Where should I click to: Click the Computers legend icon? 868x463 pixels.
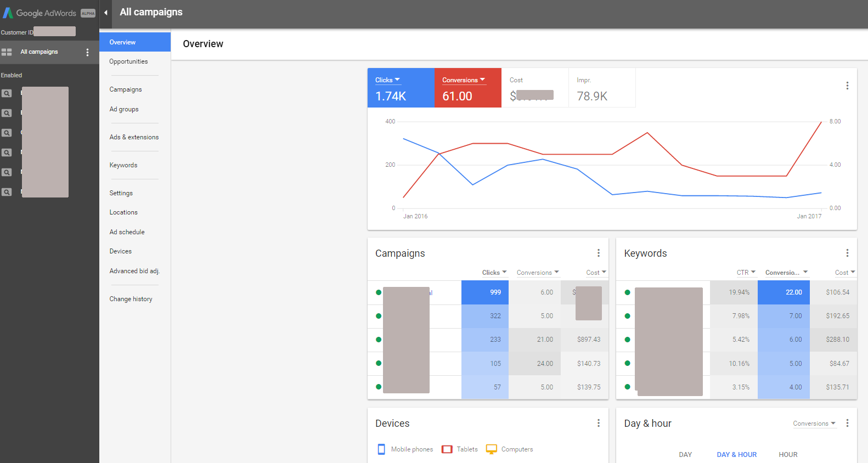[x=492, y=449]
